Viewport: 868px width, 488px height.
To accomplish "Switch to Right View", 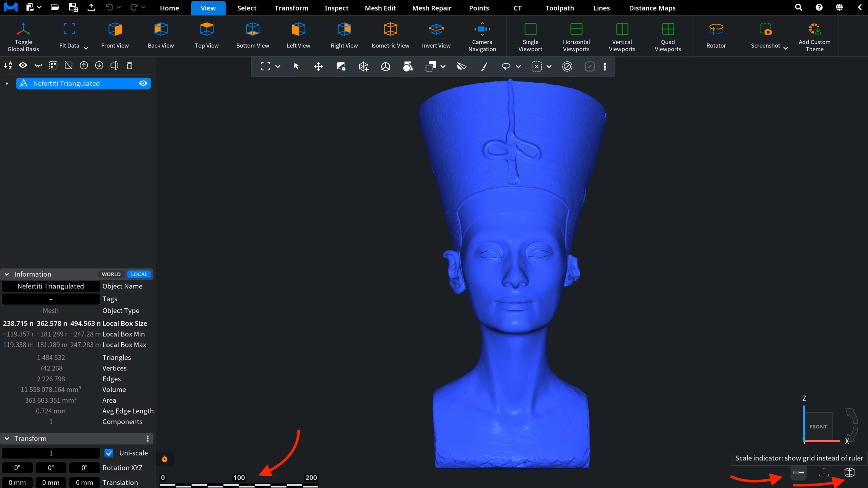I will pos(344,36).
